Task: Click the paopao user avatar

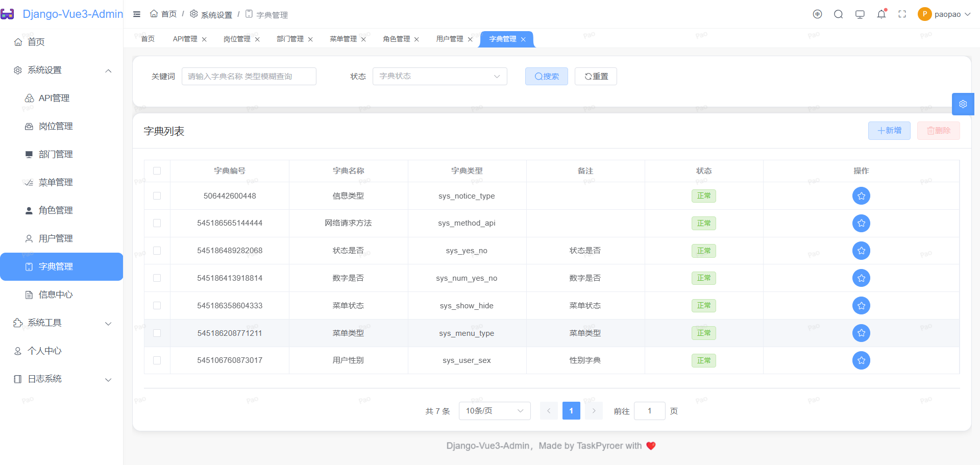Action: (924, 14)
